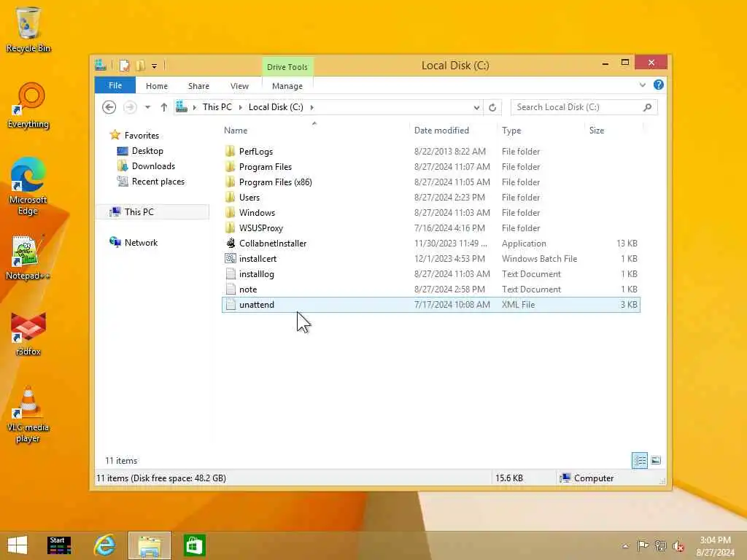Select the Program Files (x86) folder

click(x=430, y=182)
